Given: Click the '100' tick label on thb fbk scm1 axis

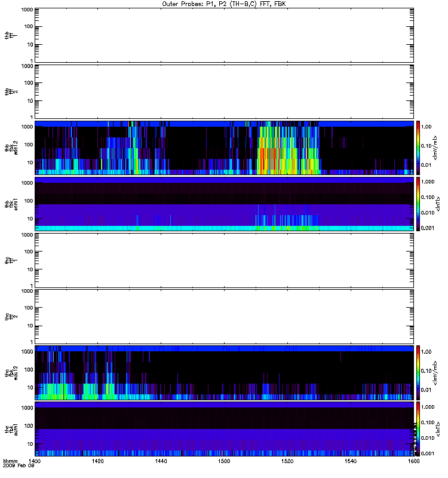Looking at the screenshot, I should 29,201.
